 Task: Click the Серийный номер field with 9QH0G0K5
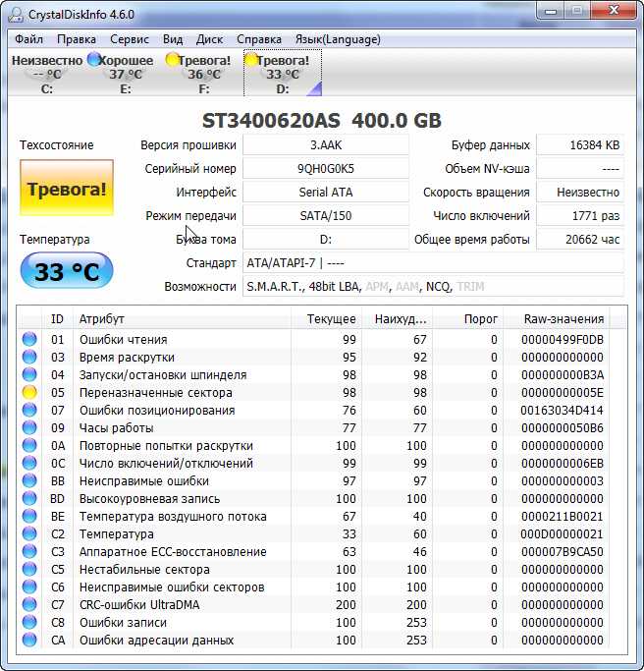tap(325, 168)
